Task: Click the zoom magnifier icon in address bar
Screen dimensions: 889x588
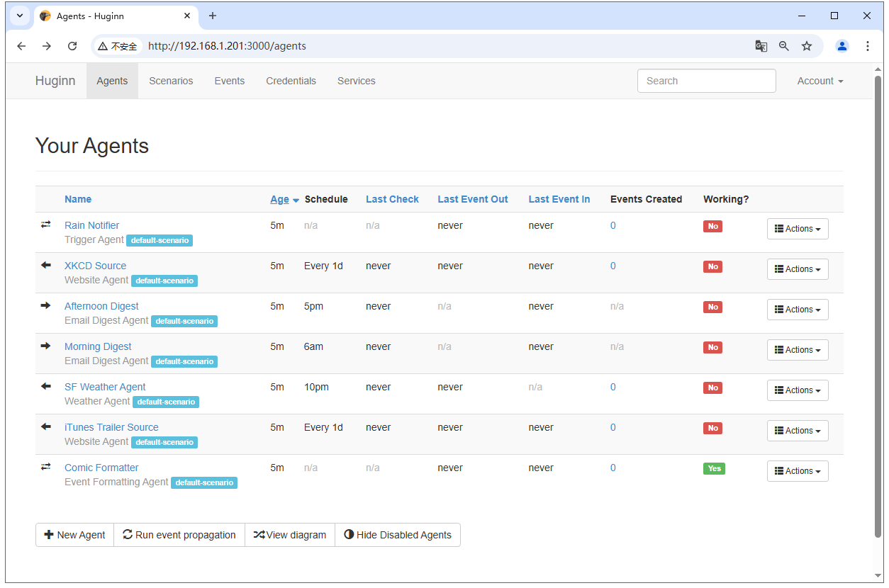Action: coord(784,46)
